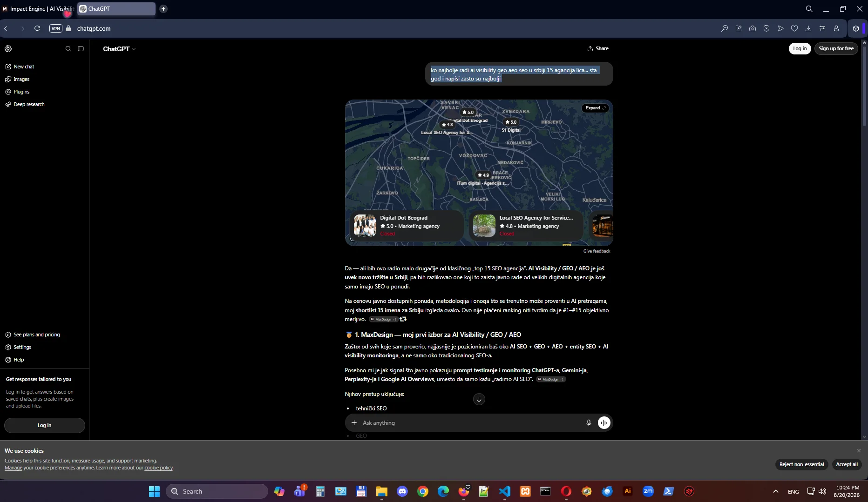Screen dimensions: 868x502
Task: Open the Local SEO Agency for Service card
Action: 526,226
